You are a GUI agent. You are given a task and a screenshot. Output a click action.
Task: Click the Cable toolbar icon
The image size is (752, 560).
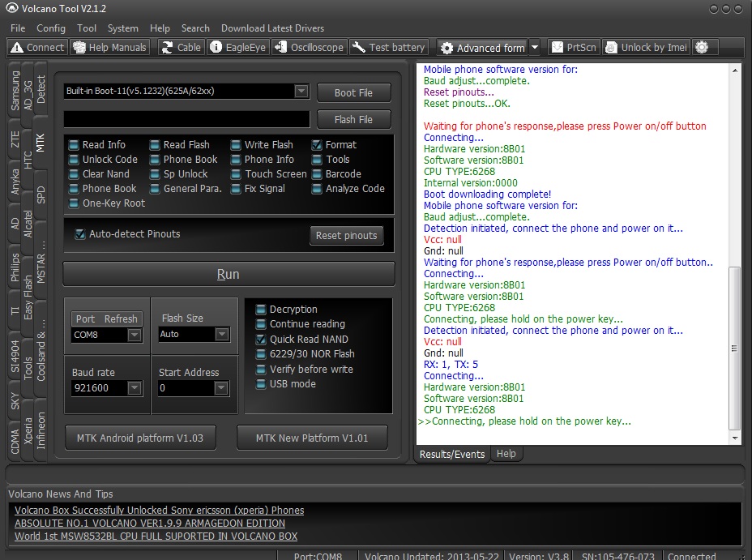[x=167, y=48]
